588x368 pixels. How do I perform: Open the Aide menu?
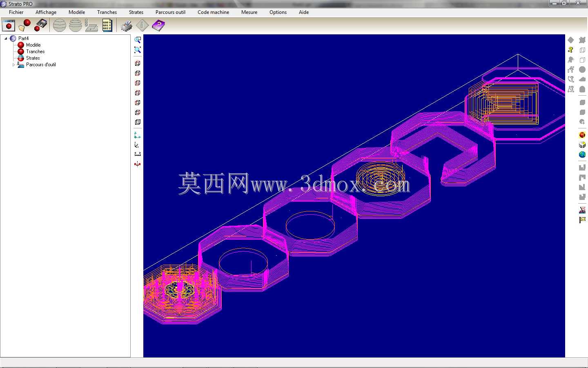pyautogui.click(x=304, y=12)
